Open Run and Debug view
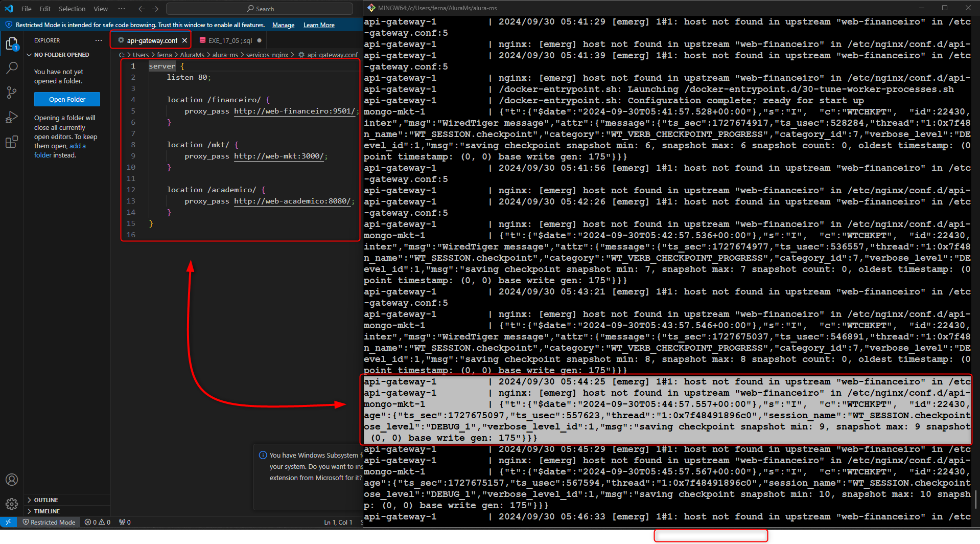The image size is (980, 544). coord(12,117)
